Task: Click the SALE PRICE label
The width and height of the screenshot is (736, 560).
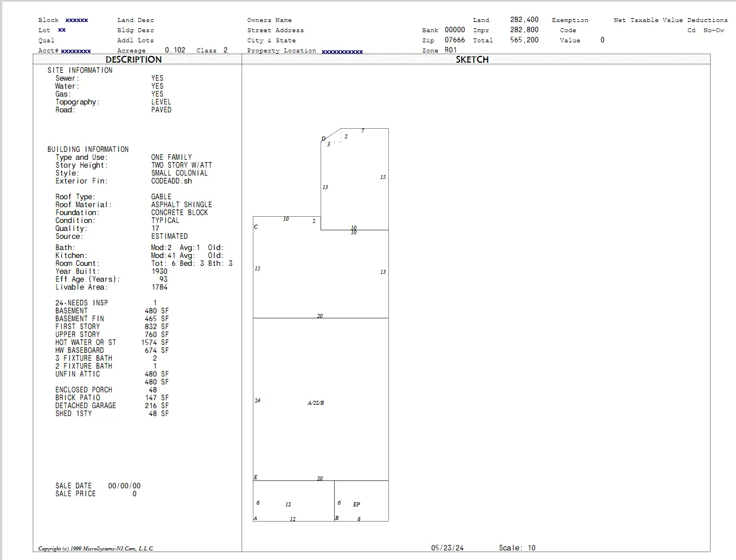Action: 76,494
